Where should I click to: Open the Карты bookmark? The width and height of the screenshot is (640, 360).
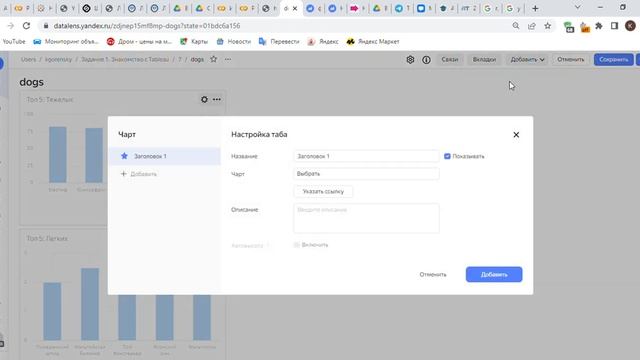[x=194, y=42]
